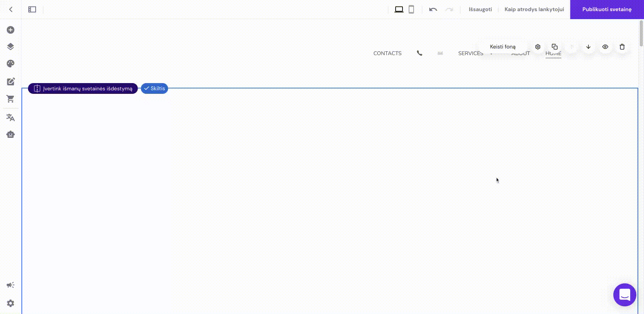644x314 pixels.
Task: Duplicate the selected section
Action: 555,47
